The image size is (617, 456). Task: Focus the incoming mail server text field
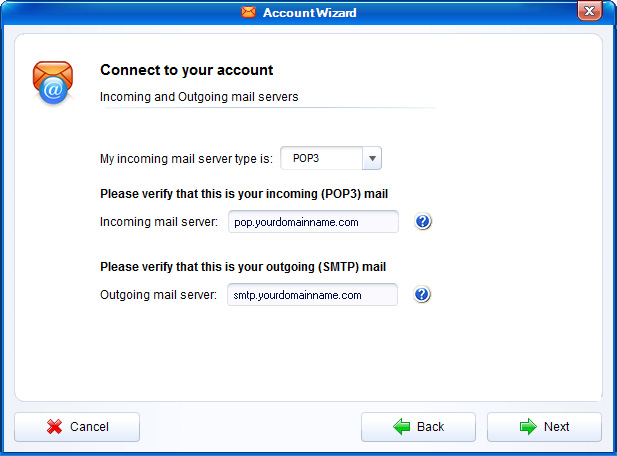313,222
